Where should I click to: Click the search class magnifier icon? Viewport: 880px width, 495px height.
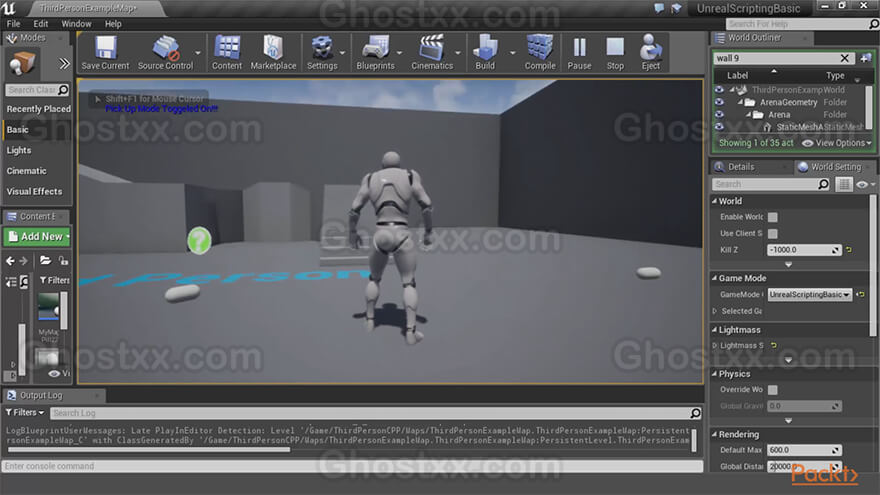(x=63, y=90)
